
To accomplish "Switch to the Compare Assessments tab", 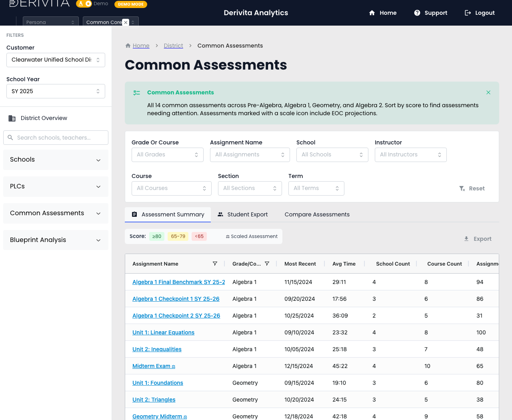I will click(x=317, y=214).
